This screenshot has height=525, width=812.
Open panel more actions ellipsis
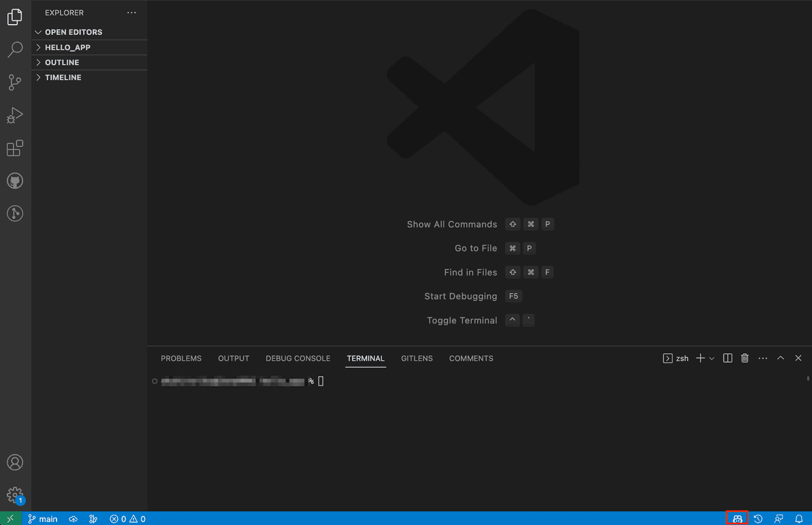pyautogui.click(x=763, y=358)
